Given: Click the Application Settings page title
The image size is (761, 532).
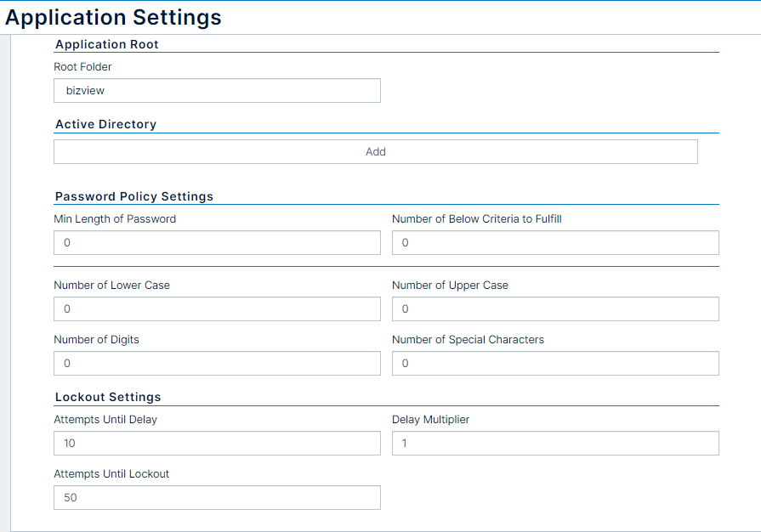Looking at the screenshot, I should [113, 18].
